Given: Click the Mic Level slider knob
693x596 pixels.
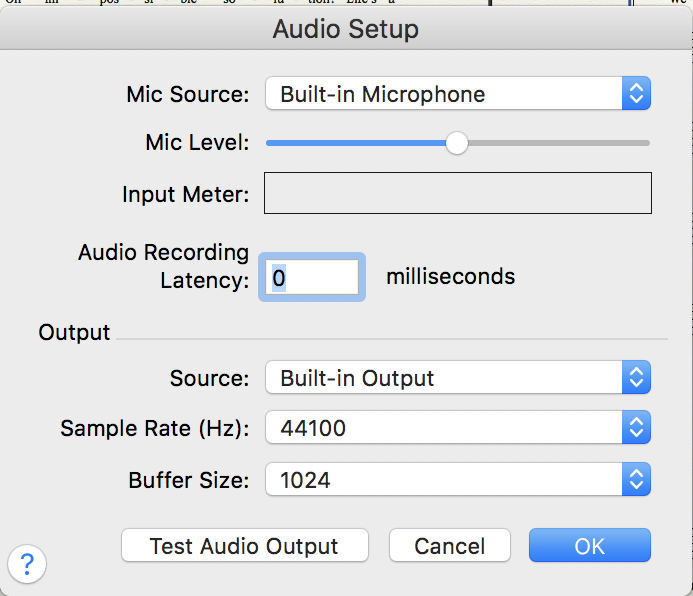Looking at the screenshot, I should (457, 143).
